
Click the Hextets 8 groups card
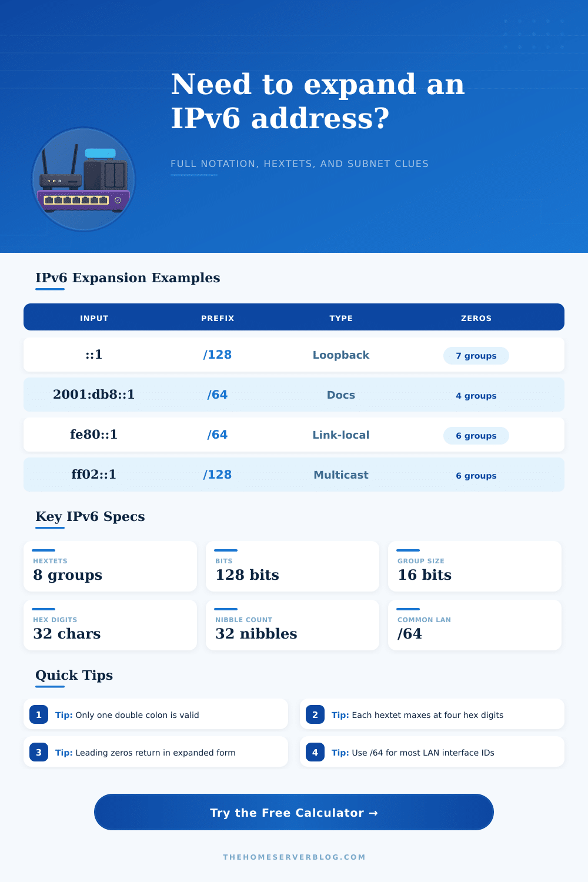(x=110, y=566)
